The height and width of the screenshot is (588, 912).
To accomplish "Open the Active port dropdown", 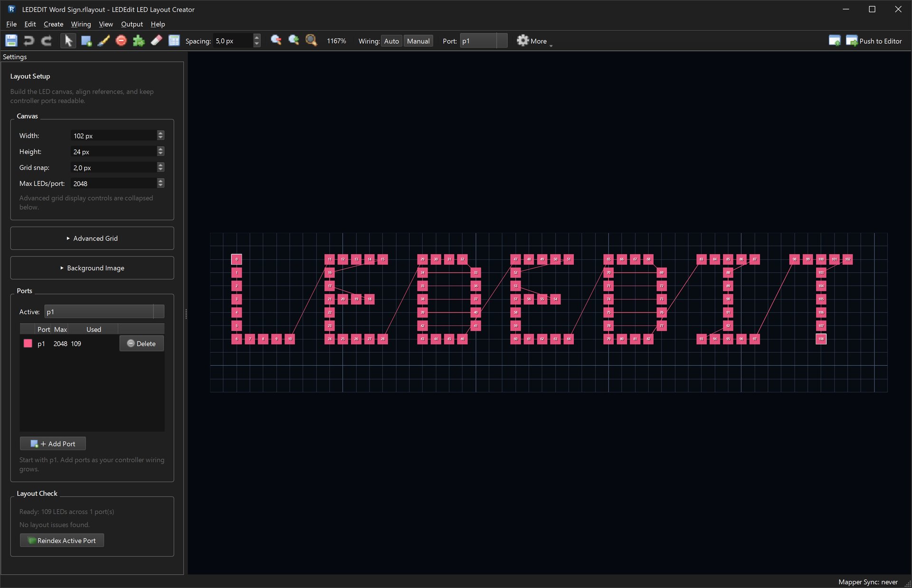I will (x=104, y=312).
